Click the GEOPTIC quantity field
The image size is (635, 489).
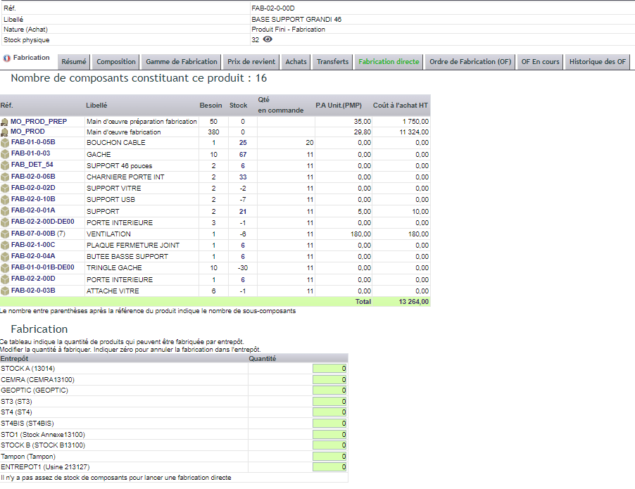[329, 390]
